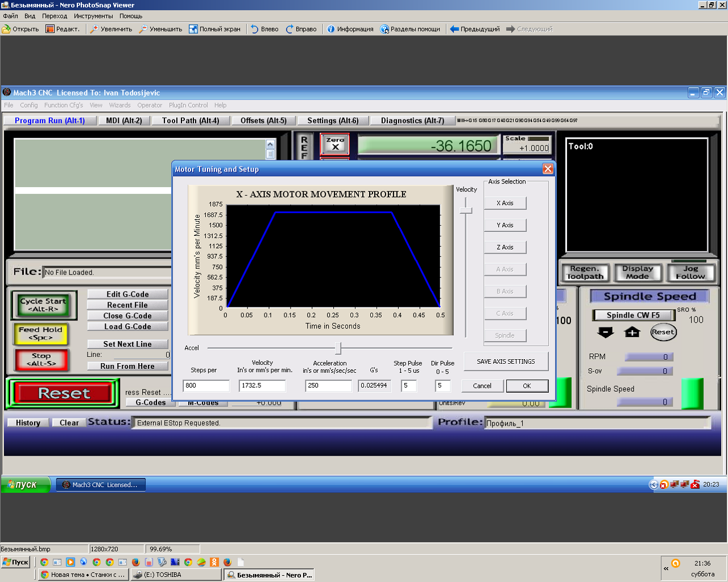
Task: Click the horizontal Accel slider handle
Action: pos(338,348)
